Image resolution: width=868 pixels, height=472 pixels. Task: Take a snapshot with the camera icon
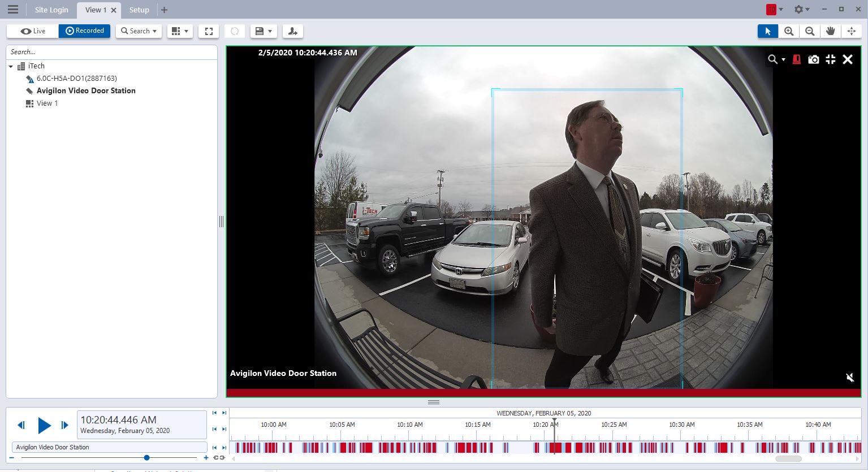click(813, 59)
